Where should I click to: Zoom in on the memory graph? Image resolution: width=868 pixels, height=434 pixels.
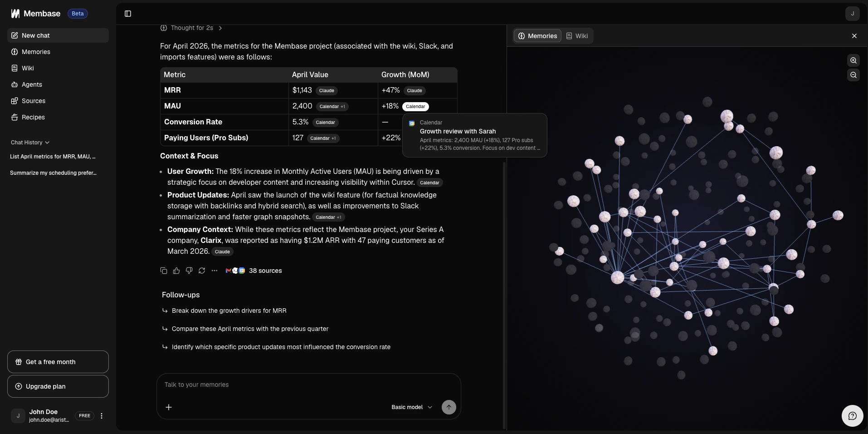853,60
